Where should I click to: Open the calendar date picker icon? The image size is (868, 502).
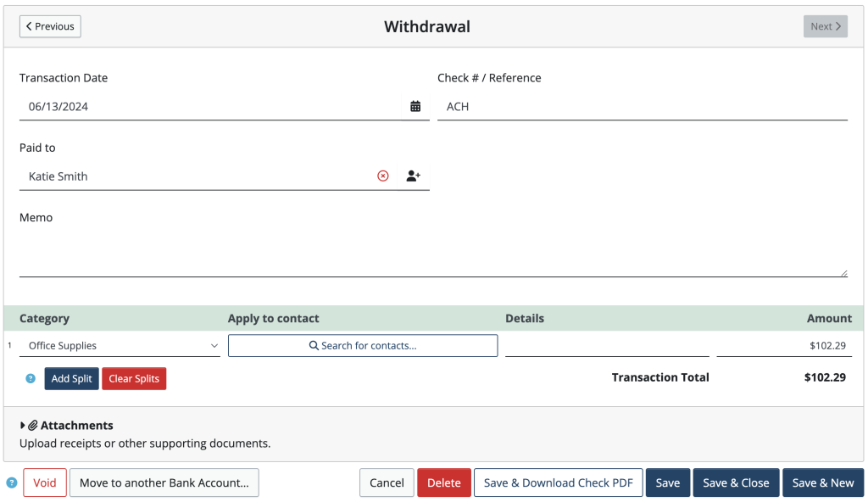(x=415, y=105)
